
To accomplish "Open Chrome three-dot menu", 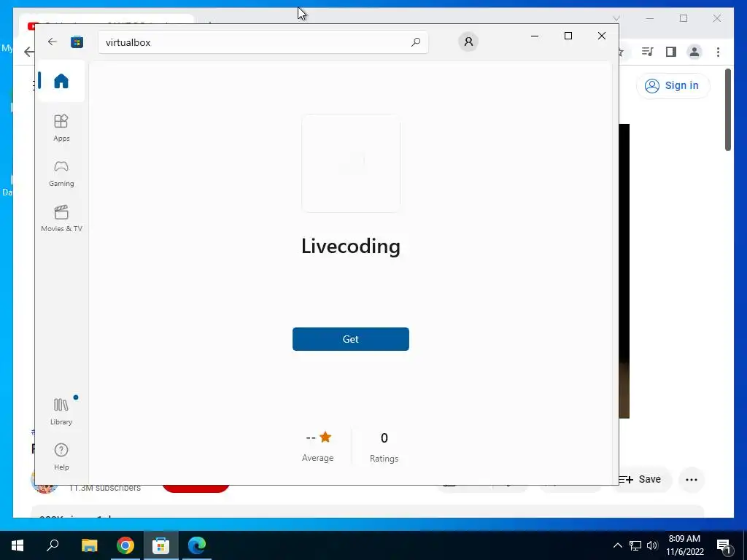I will pyautogui.click(x=718, y=52).
